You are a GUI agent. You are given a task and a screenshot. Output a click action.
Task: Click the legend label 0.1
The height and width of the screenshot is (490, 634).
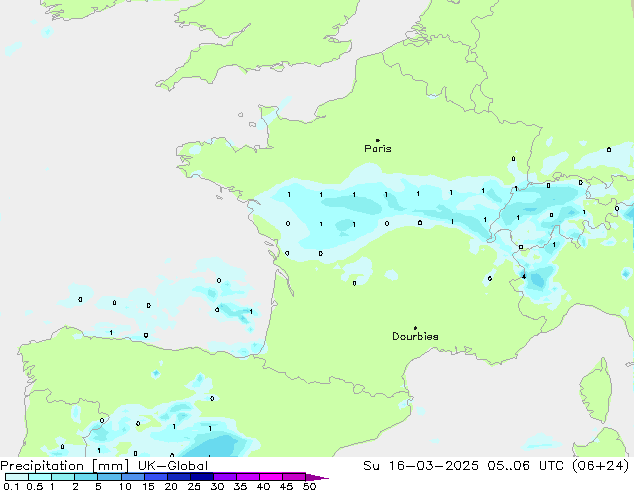(9, 486)
